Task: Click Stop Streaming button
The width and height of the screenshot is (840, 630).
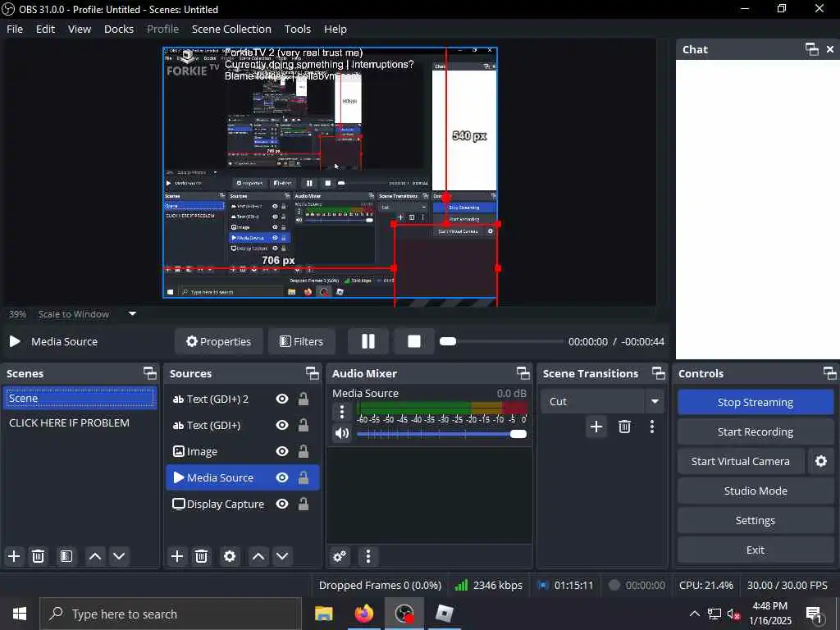Action: (756, 402)
